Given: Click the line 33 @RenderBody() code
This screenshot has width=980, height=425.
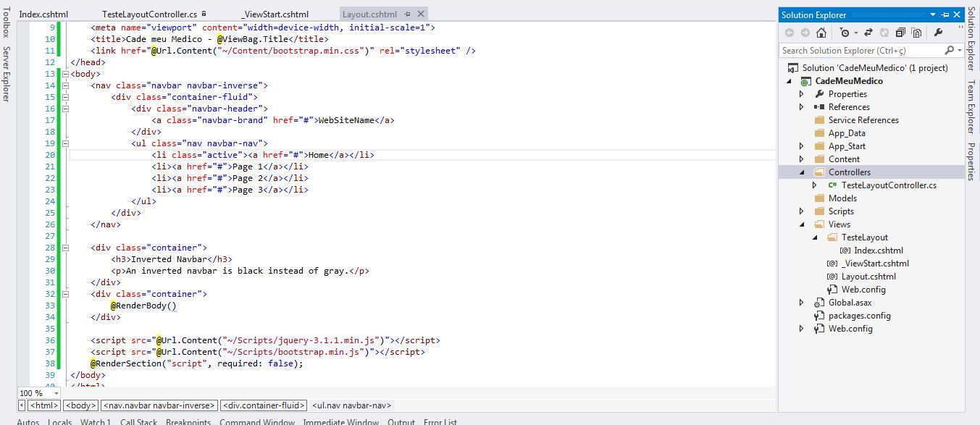Looking at the screenshot, I should pos(143,306).
